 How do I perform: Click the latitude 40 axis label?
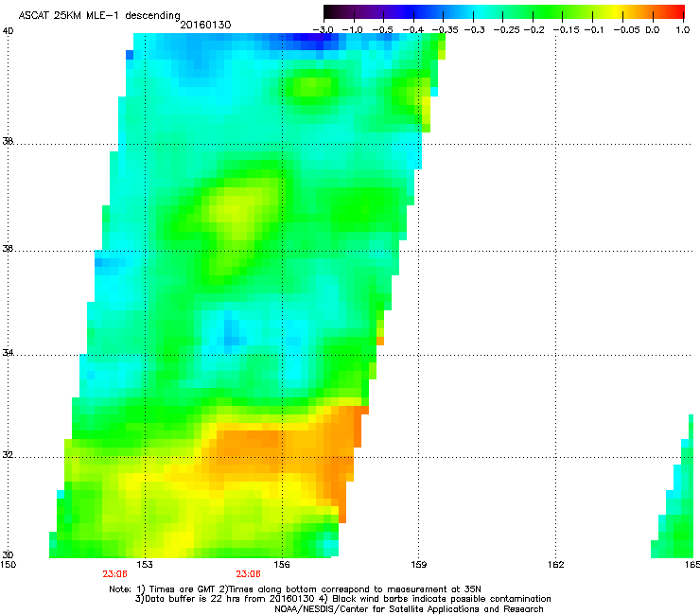8,31
